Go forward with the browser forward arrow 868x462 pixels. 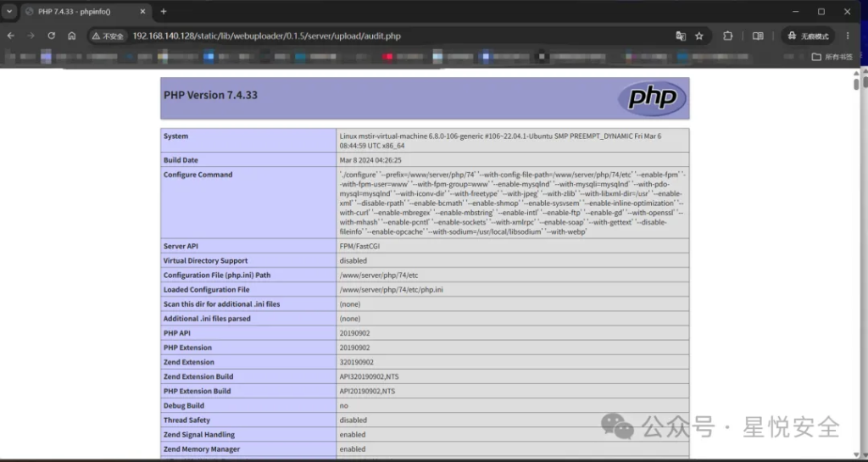click(x=31, y=36)
